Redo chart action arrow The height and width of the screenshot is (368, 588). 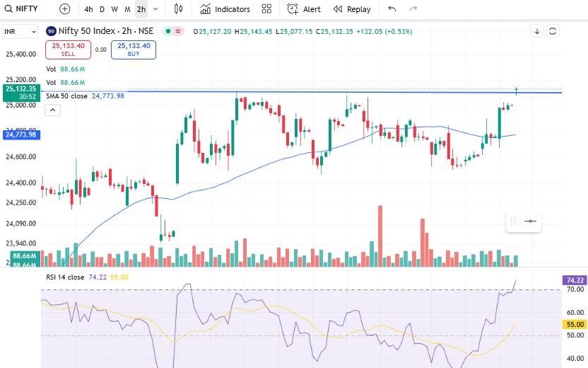coord(413,8)
